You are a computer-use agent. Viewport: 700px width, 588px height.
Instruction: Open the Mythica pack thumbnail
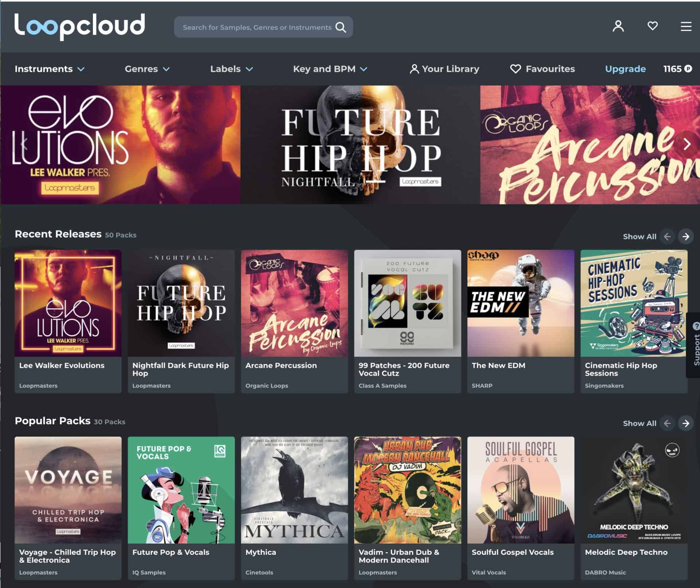click(x=294, y=490)
